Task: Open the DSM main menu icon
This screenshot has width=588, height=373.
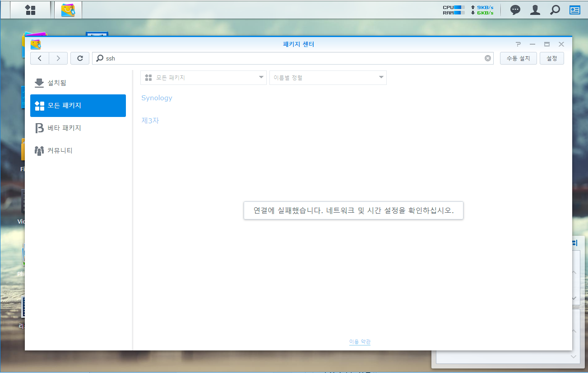Action: [30, 10]
